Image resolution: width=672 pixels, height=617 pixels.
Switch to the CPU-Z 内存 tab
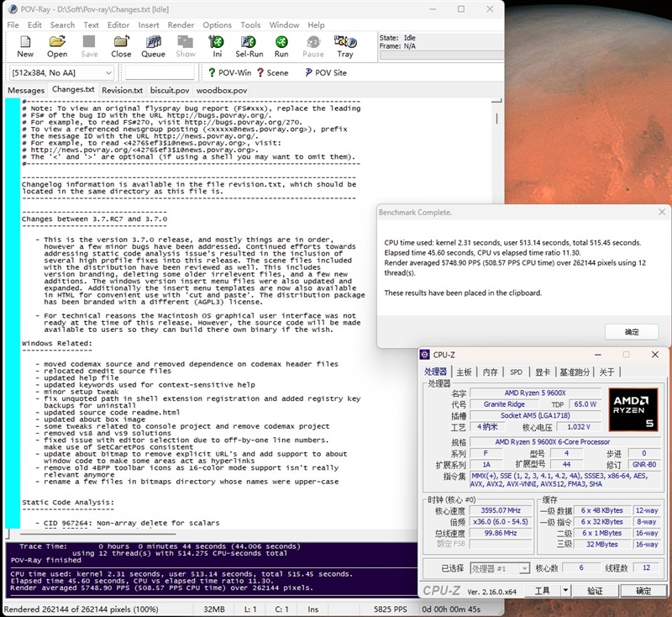[x=491, y=372]
